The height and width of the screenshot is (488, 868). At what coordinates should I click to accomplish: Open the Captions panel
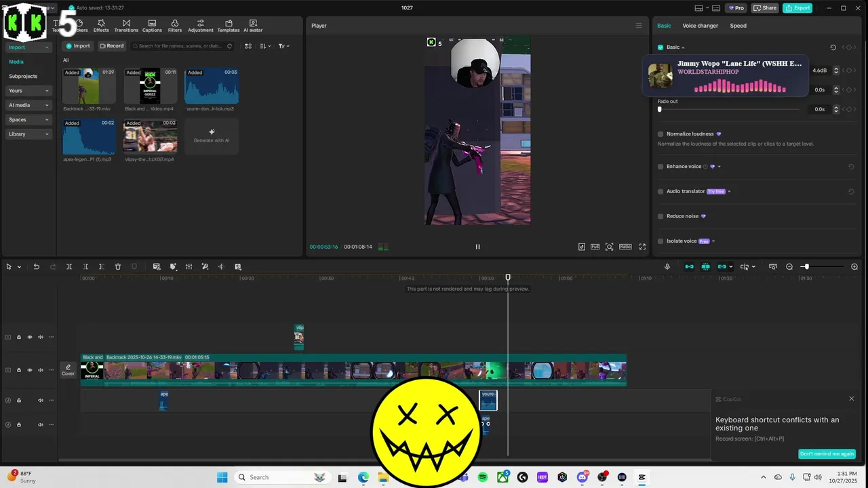point(152,26)
